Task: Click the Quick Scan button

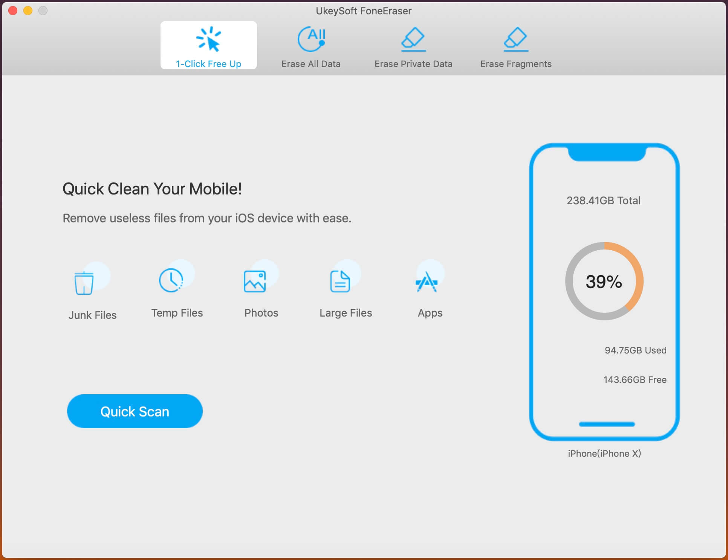Action: 135,411
